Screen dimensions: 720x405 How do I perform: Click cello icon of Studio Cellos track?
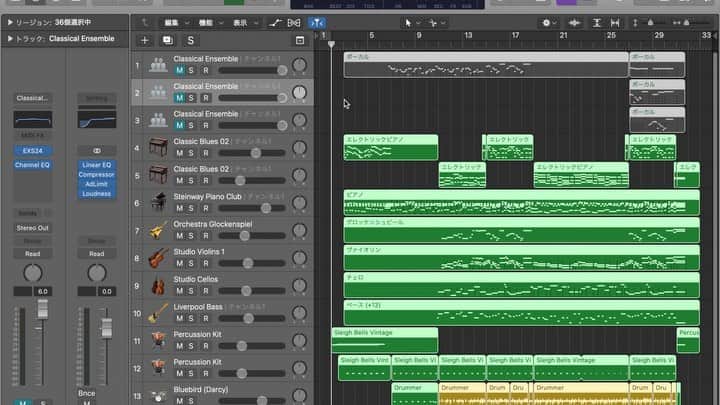[x=158, y=285]
